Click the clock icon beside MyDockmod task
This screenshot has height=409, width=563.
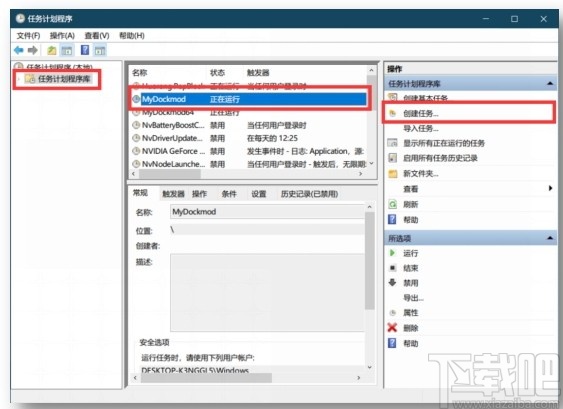(136, 99)
